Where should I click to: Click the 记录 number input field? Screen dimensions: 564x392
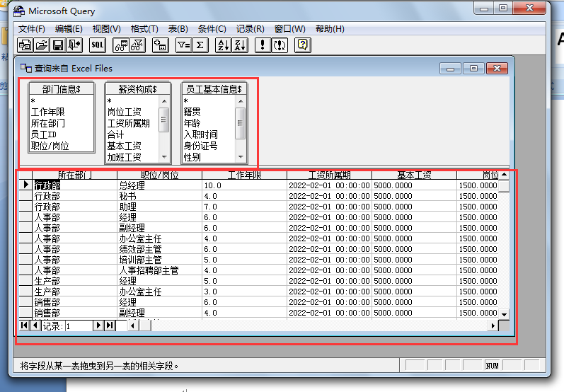point(79,325)
